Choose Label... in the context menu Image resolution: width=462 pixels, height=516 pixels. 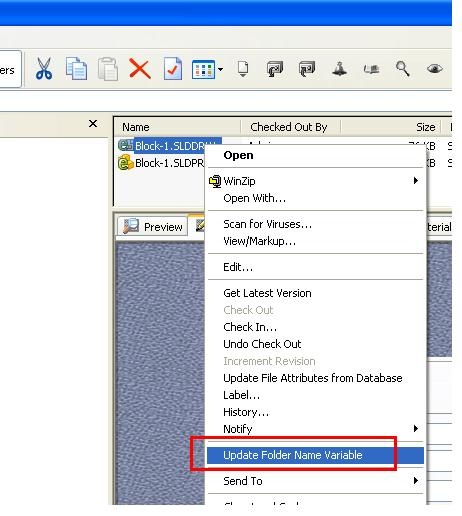click(x=315, y=395)
